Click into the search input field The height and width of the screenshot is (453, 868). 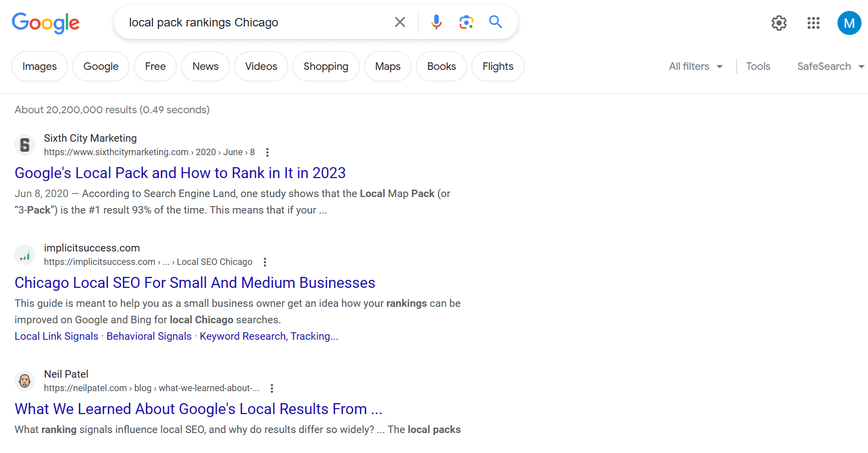pyautogui.click(x=255, y=22)
